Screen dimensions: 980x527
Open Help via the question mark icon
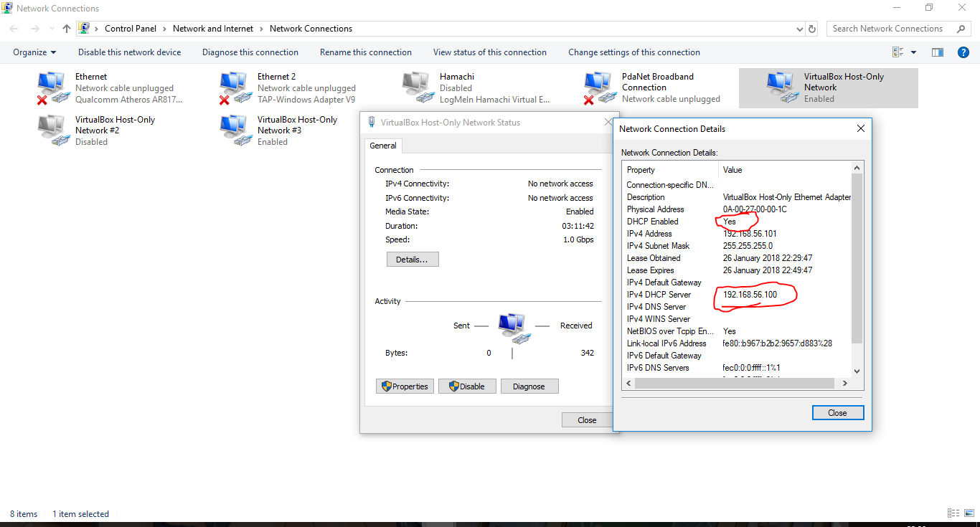coord(963,52)
